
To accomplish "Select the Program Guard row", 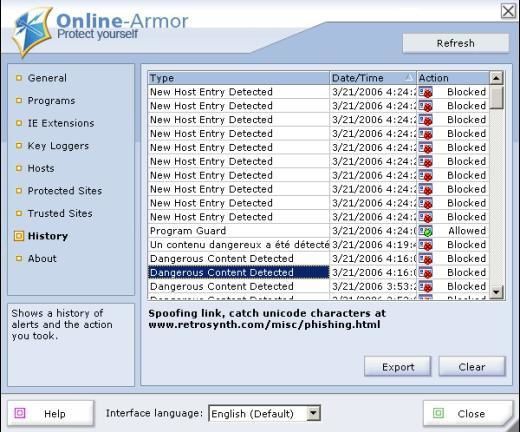I will click(318, 231).
